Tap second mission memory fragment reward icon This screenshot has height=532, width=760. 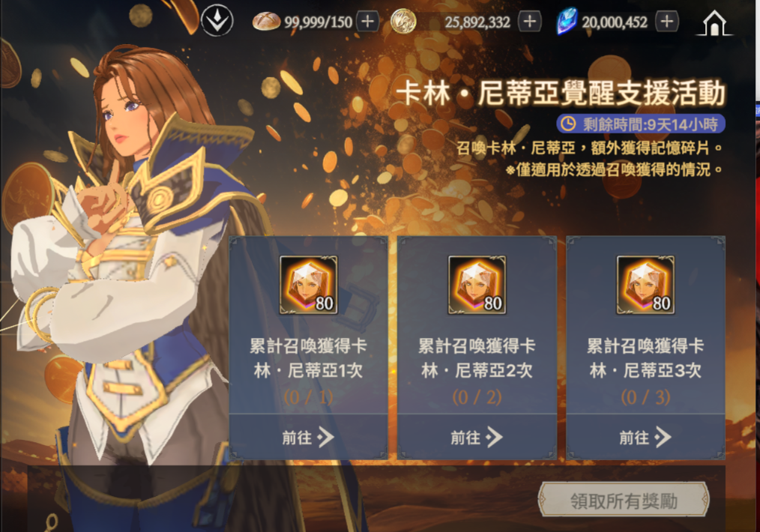click(x=477, y=285)
